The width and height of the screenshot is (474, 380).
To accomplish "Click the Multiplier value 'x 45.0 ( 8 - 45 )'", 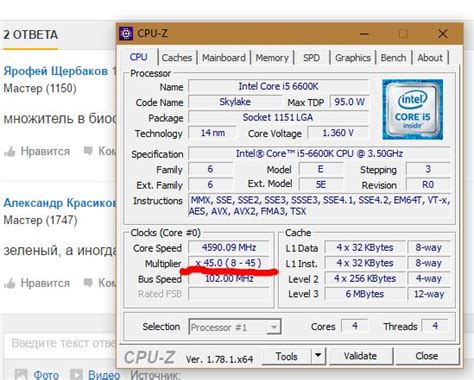I will [x=229, y=263].
